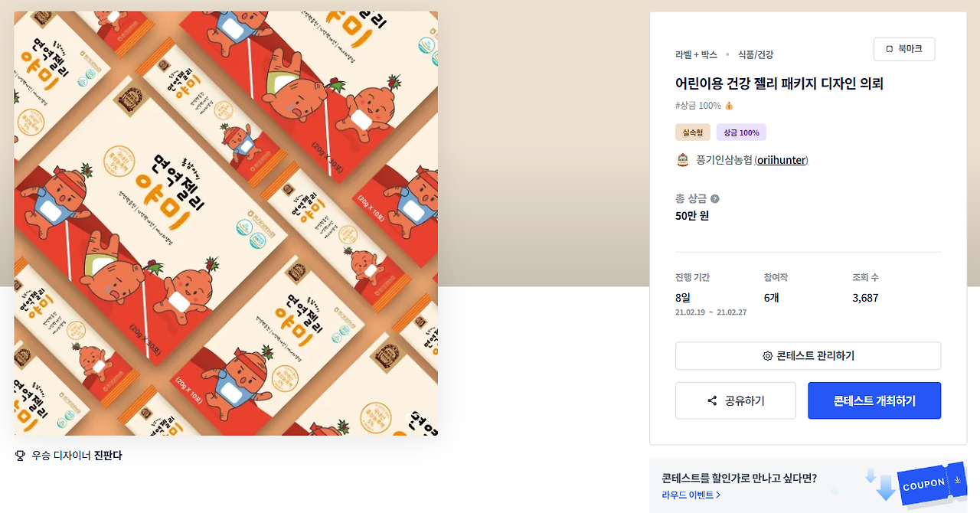Click the 실속형 tag
The width and height of the screenshot is (980, 513).
point(693,132)
